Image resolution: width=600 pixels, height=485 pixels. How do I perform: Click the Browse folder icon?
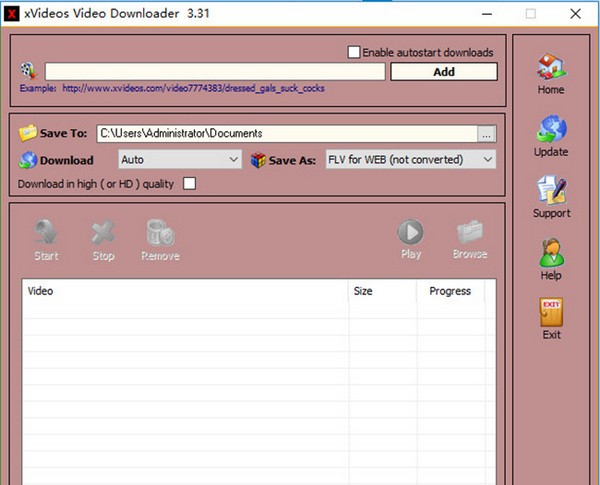click(470, 232)
